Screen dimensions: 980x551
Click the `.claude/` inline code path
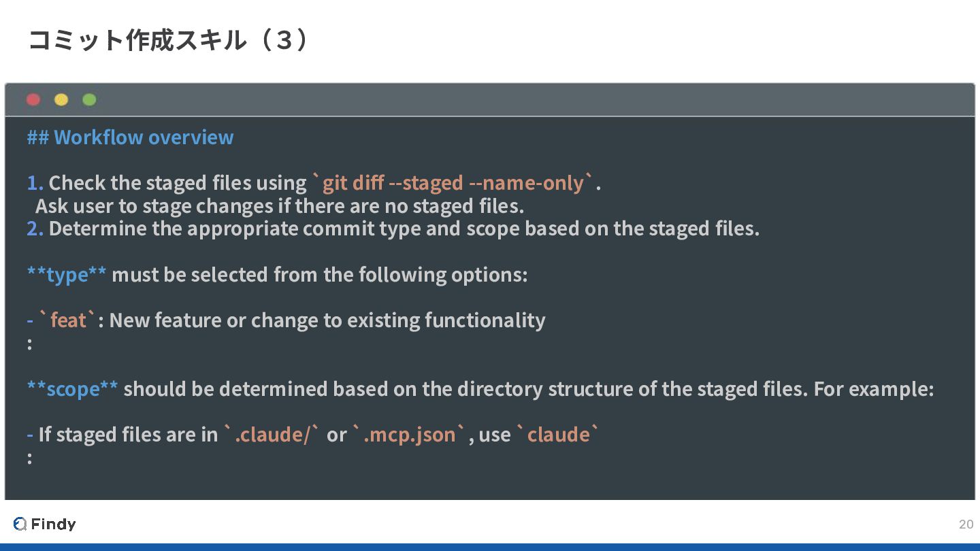(x=272, y=434)
